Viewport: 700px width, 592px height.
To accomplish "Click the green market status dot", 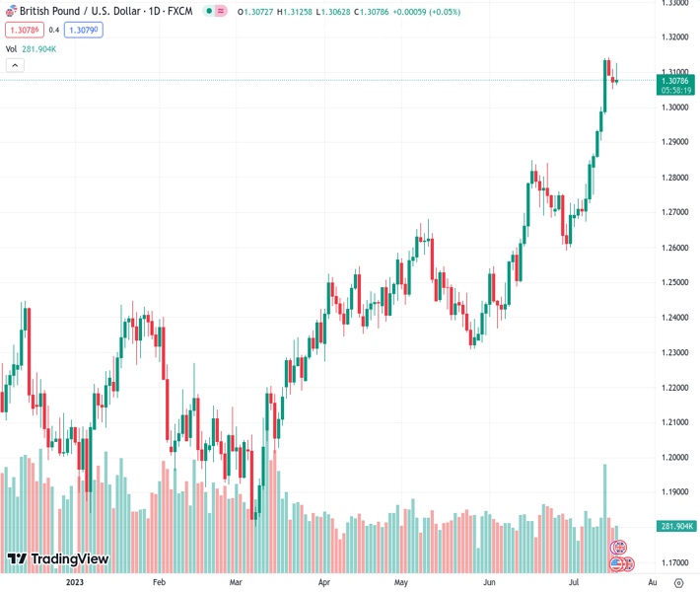I will click(x=207, y=11).
